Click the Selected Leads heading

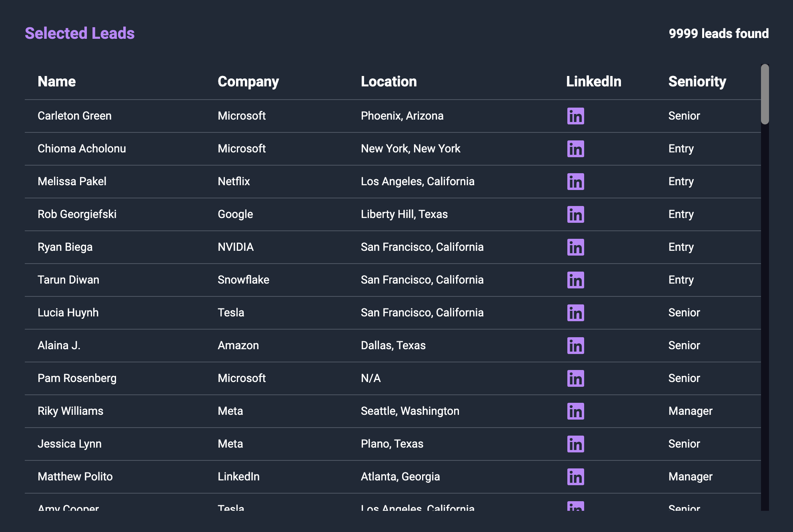[x=80, y=33]
